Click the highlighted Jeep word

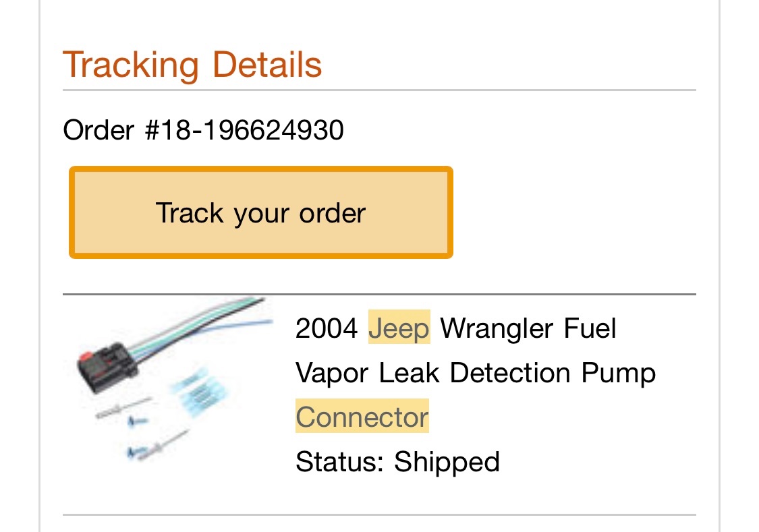(399, 329)
